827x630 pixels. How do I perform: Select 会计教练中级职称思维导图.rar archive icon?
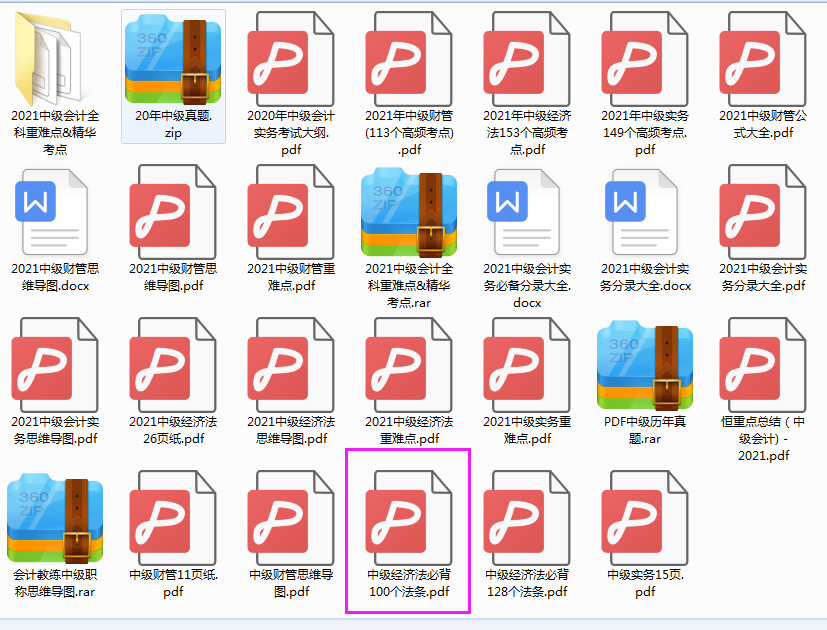55,518
